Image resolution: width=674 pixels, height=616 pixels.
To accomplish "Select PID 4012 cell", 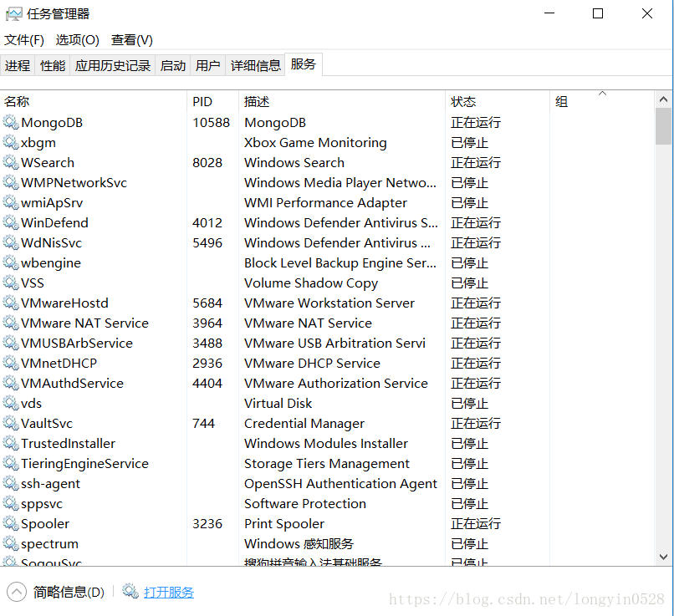I will 207,222.
